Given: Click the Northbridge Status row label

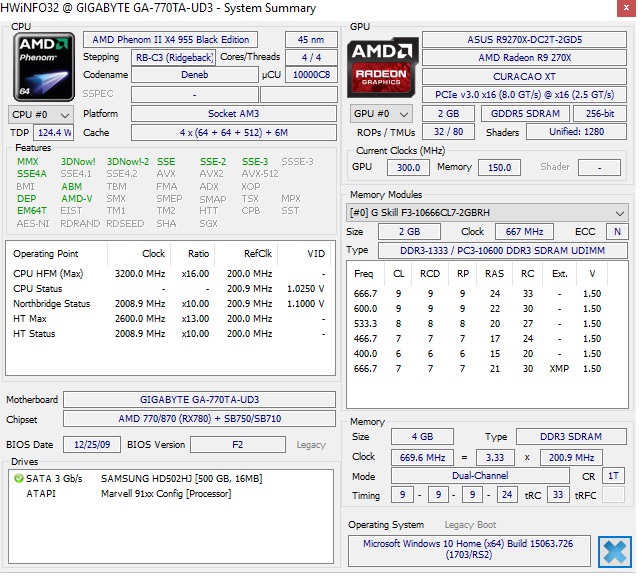Looking at the screenshot, I should 52,304.
